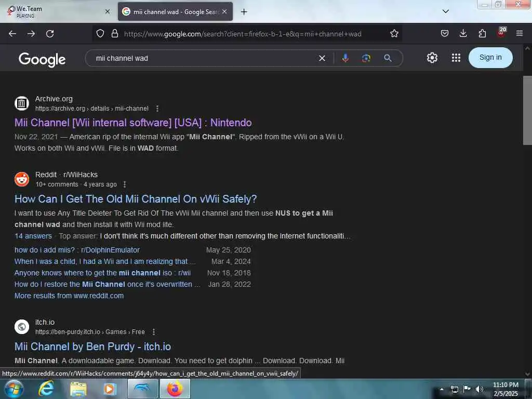Search by image with Google Lens
Screen dimensions: 532x399
[366, 58]
